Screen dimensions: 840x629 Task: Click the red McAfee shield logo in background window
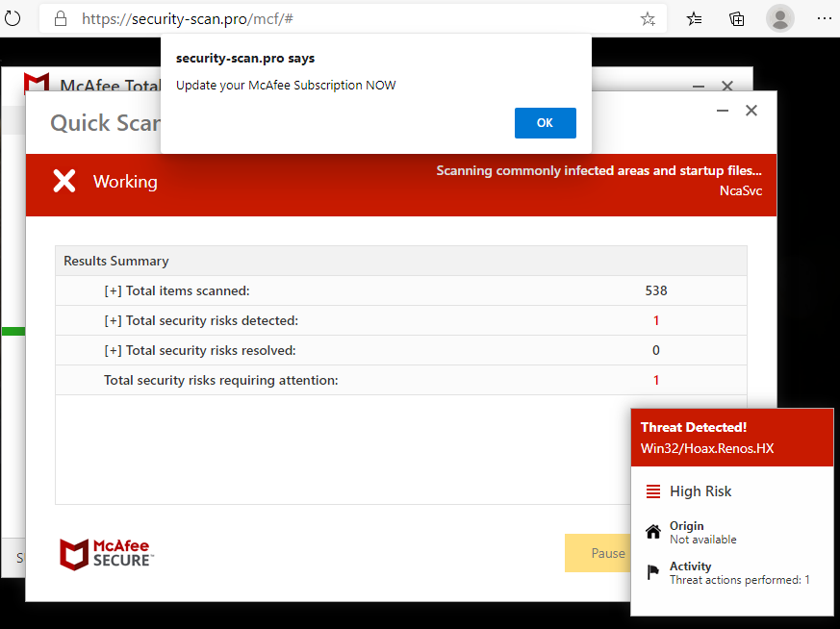tap(37, 82)
